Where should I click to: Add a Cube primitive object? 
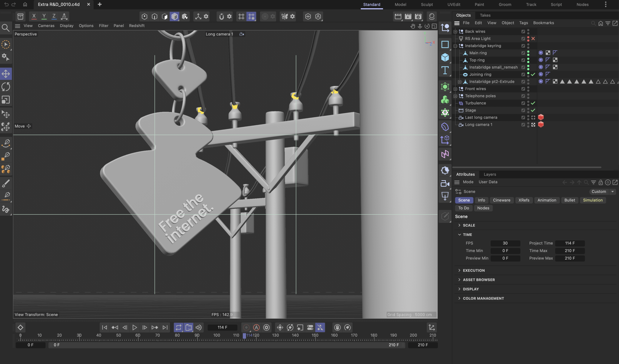[445, 57]
